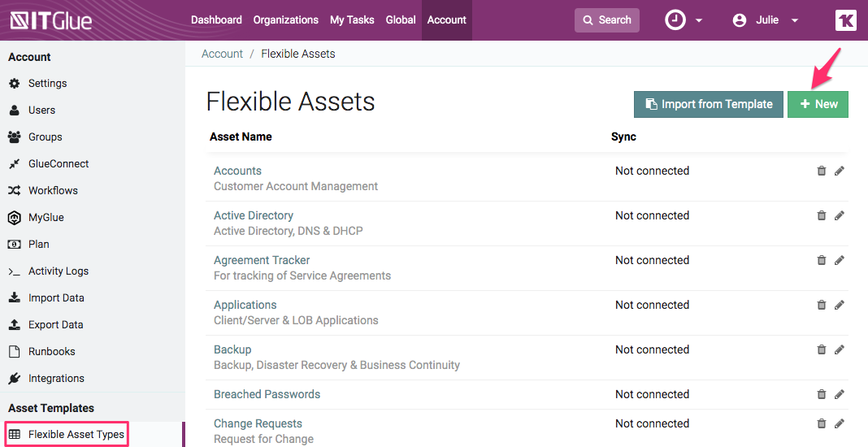Click Account breadcrumb link

pos(222,54)
